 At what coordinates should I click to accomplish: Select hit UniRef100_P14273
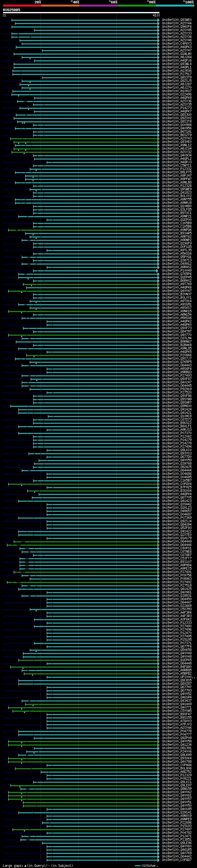pos(177,108)
